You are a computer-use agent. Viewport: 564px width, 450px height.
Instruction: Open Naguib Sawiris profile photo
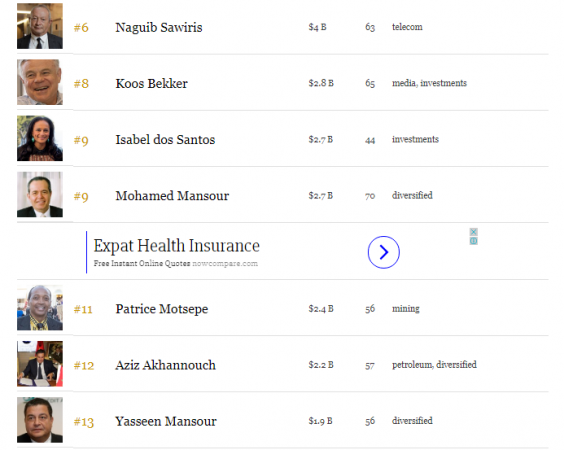pos(40,26)
